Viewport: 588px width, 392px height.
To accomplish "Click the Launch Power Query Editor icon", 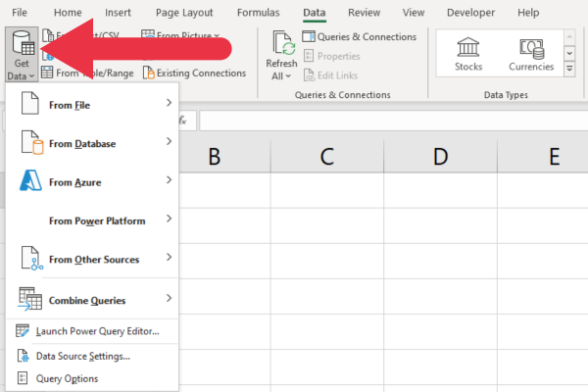I will [x=23, y=331].
